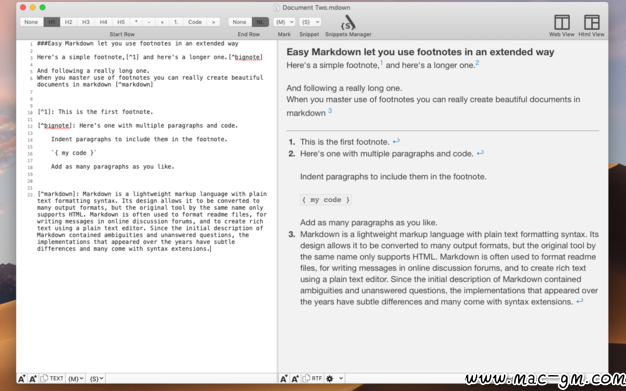
Task: Select blockquote '>' start row option
Action: (214, 22)
